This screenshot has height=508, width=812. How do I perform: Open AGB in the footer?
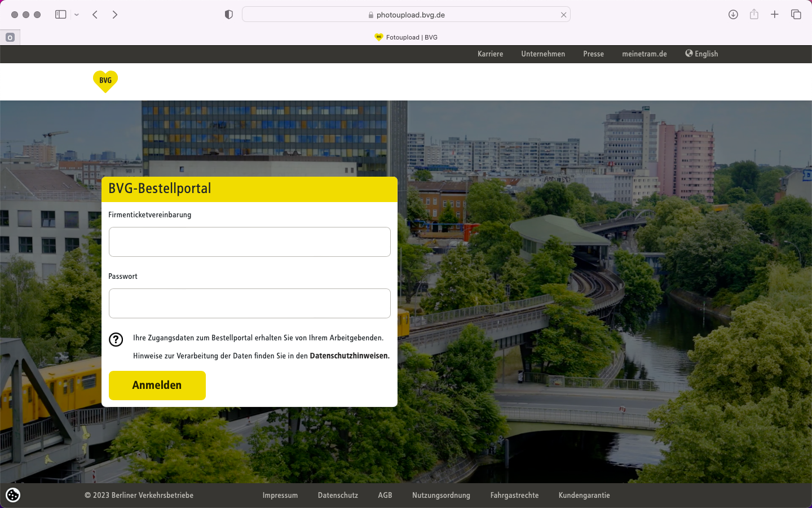[385, 496]
